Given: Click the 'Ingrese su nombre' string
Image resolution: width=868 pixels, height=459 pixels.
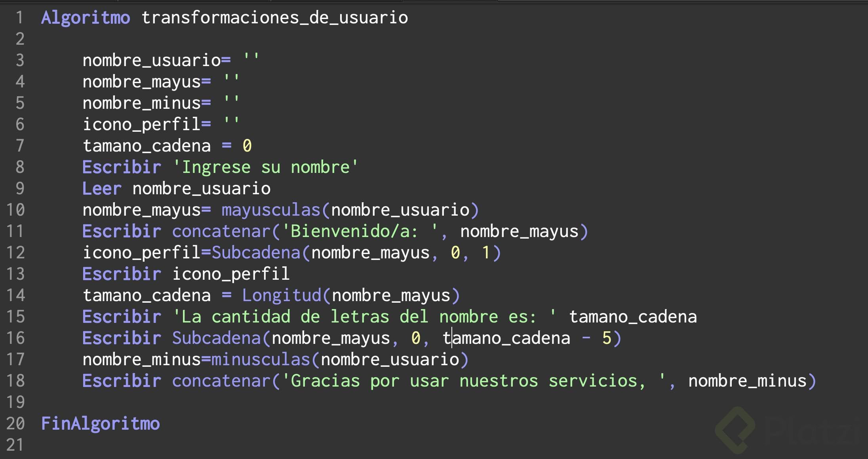Looking at the screenshot, I should point(265,167).
